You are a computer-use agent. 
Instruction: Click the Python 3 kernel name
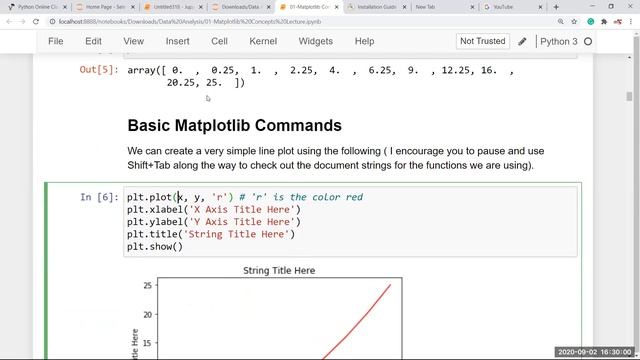(558, 42)
